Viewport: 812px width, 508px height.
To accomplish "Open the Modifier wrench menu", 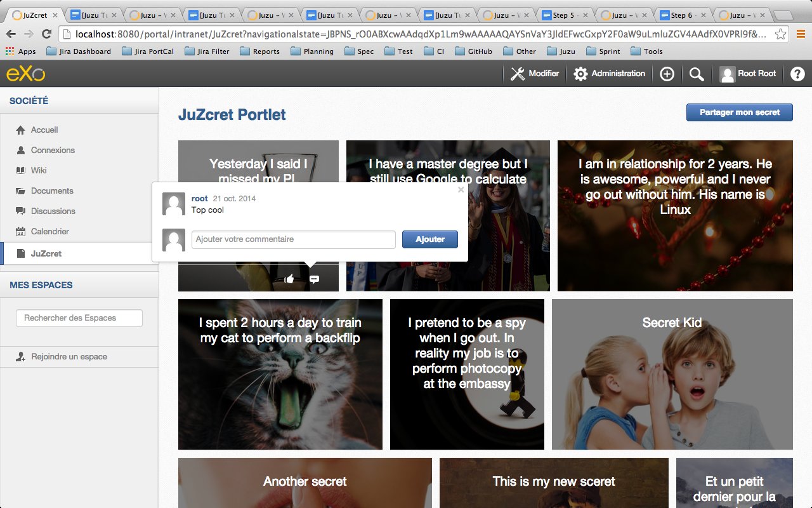I will (535, 74).
